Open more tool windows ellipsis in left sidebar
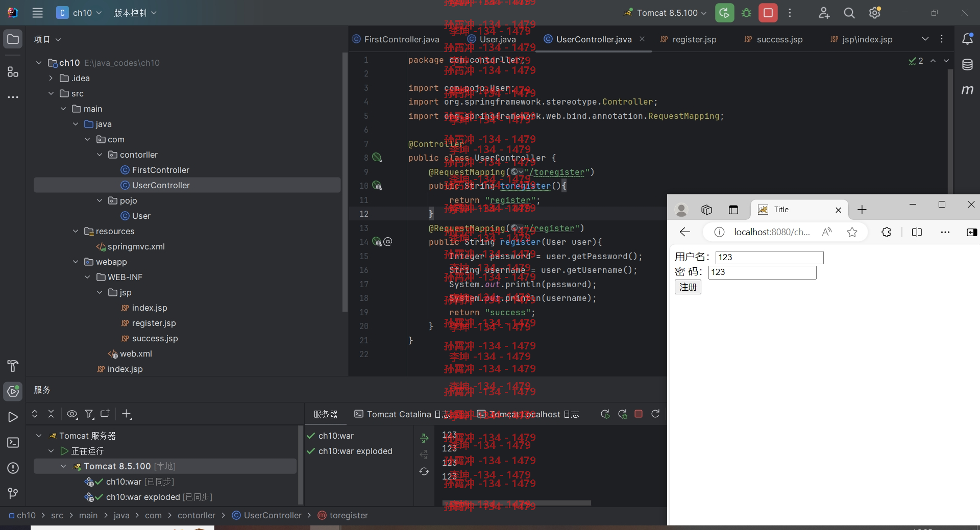Viewport: 980px width, 530px height. pyautogui.click(x=13, y=97)
